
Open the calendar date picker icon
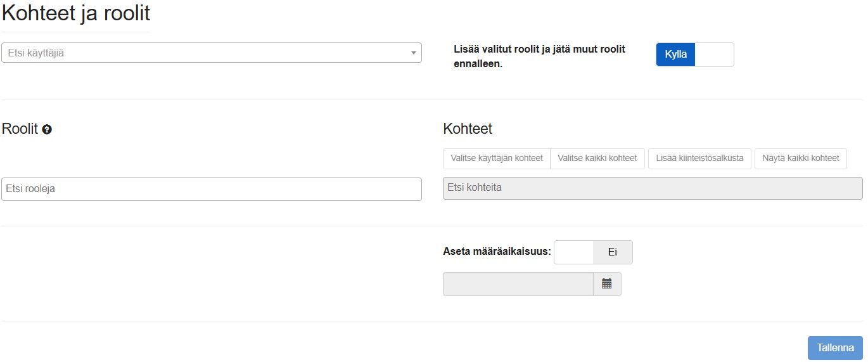(607, 284)
